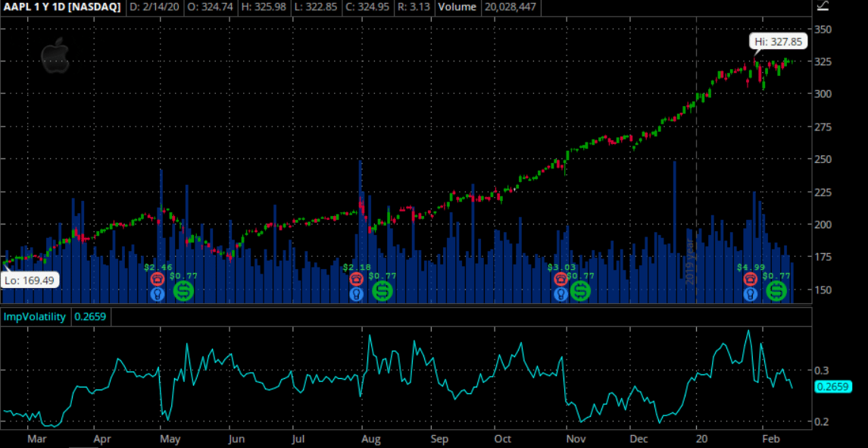
Task: Click the Hi: 327.85 price bubble
Action: click(x=779, y=41)
